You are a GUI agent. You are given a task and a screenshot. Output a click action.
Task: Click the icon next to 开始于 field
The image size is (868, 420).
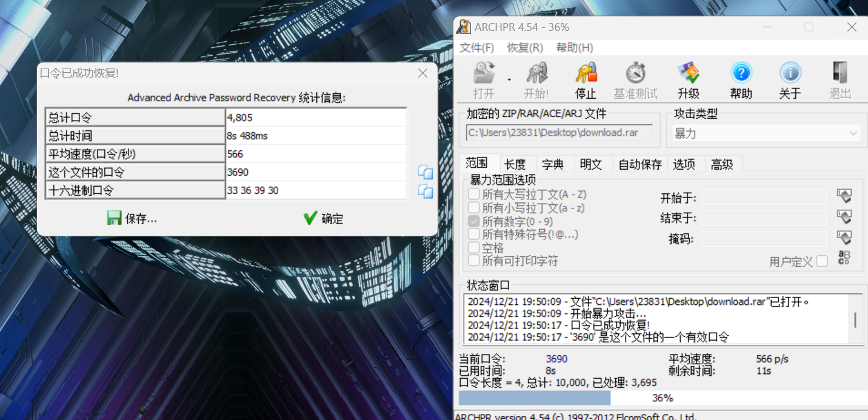[x=844, y=196]
